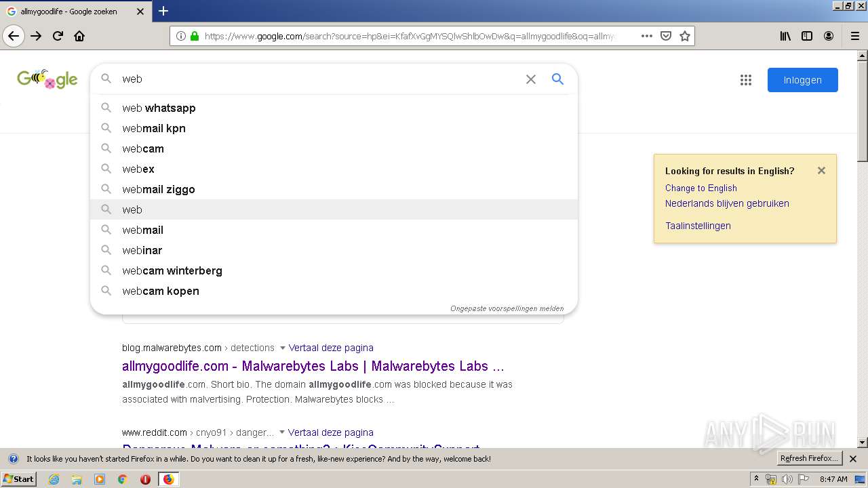This screenshot has width=868, height=488.
Task: Click the volume speaker tray icon
Action: click(x=787, y=479)
